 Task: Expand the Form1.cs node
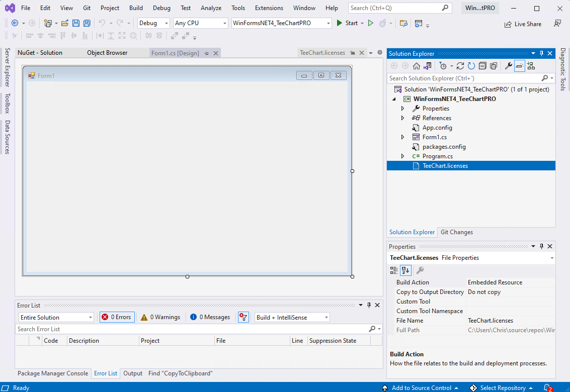click(402, 137)
